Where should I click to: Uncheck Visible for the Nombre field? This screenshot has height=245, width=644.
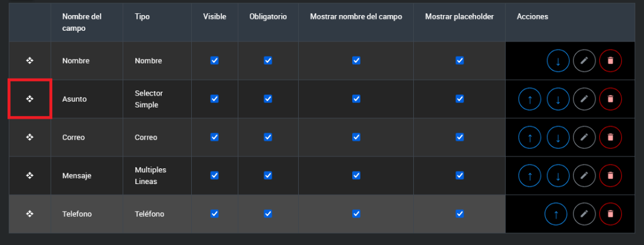click(x=214, y=61)
